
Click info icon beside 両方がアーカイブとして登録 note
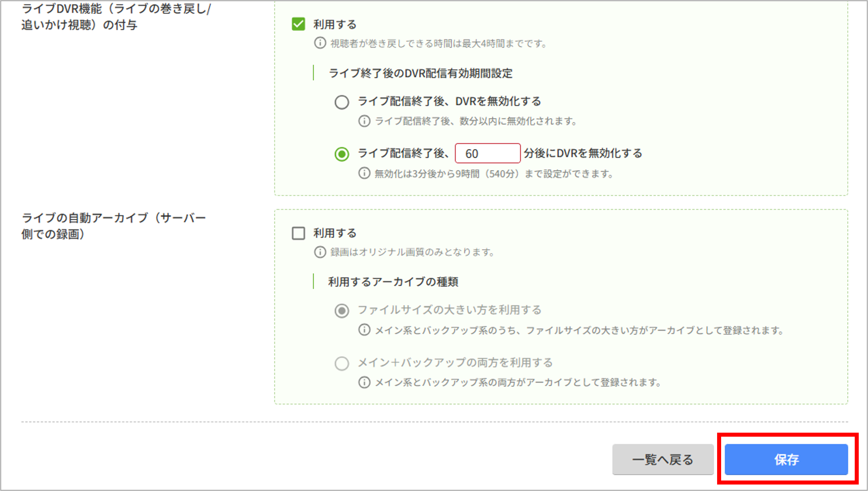click(364, 382)
